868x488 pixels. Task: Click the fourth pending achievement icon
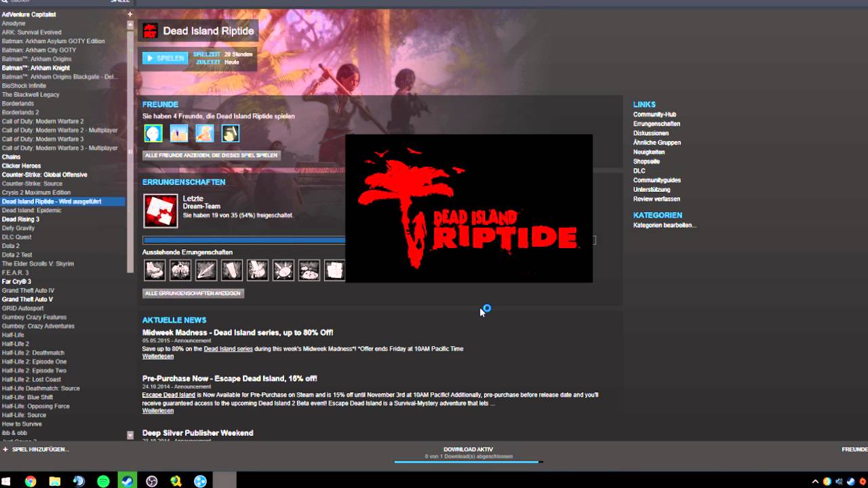point(232,270)
